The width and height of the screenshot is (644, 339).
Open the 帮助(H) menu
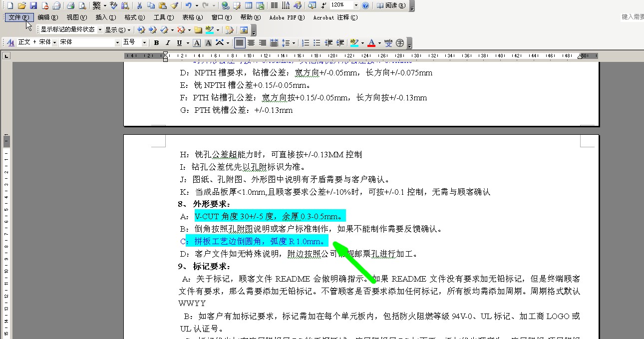(250, 17)
